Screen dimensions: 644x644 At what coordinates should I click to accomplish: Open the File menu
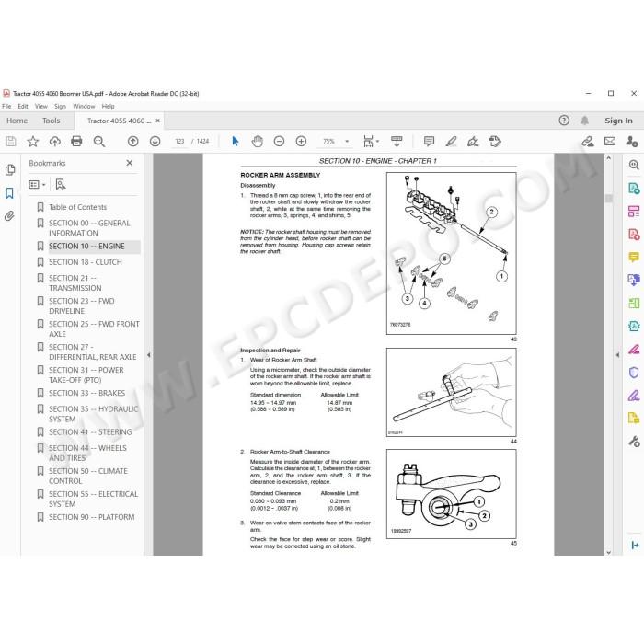point(6,107)
